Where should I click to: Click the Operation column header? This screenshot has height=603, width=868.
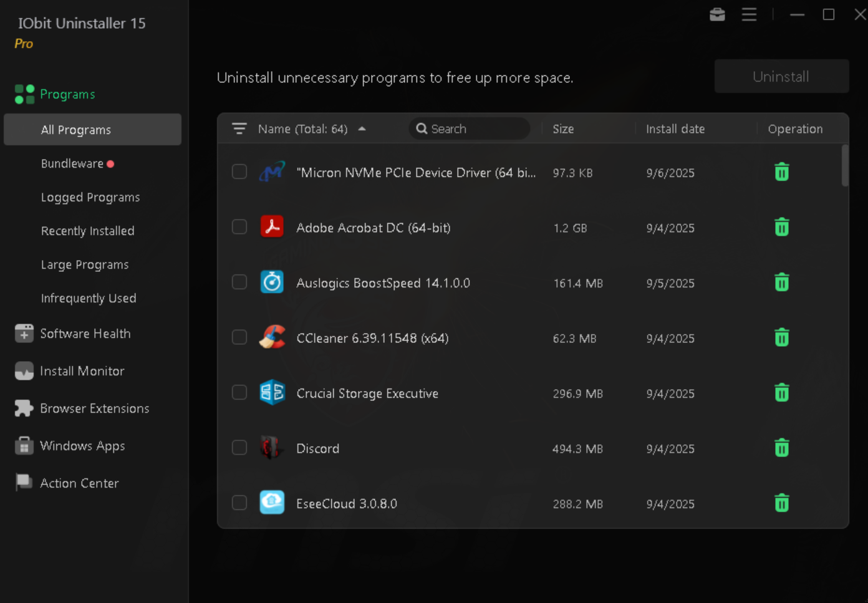(795, 129)
